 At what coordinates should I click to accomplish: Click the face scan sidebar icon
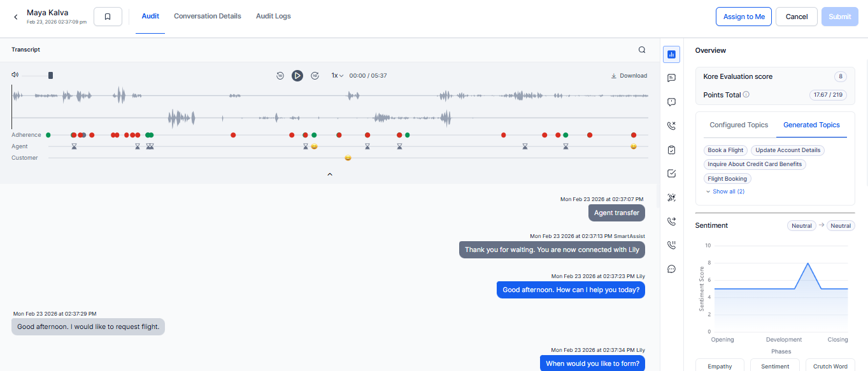click(x=671, y=198)
